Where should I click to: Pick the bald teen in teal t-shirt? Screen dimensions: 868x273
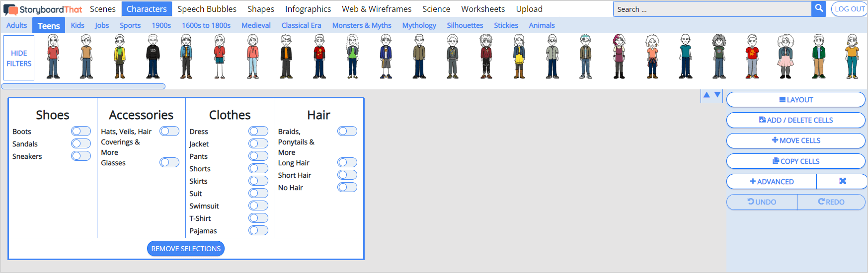686,57
